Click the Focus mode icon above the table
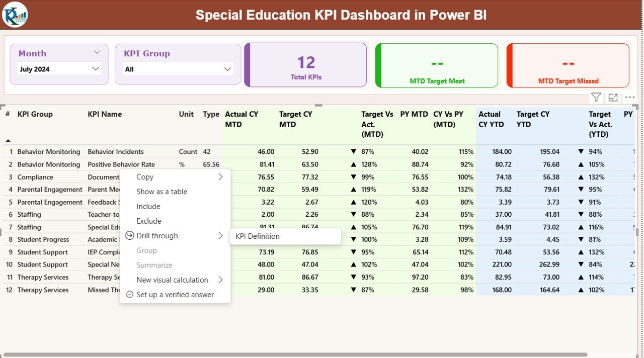Screen dimensions: 644x358 (613, 98)
